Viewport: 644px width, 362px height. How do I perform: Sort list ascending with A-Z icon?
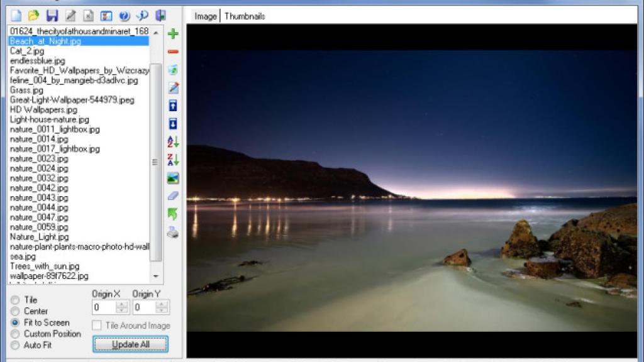[x=173, y=142]
